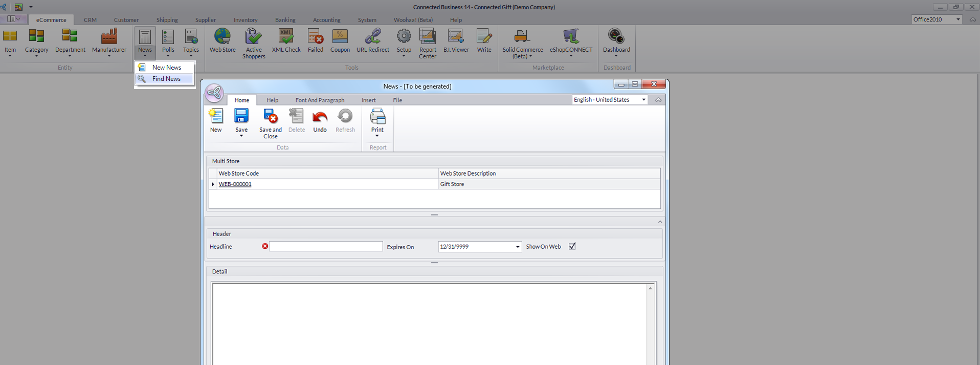Switch to the Inventory ribbon tab
The image size is (980, 365).
[246, 20]
